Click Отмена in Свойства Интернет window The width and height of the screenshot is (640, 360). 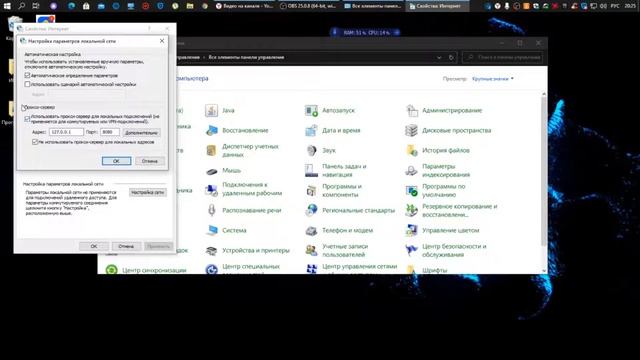click(x=126, y=246)
